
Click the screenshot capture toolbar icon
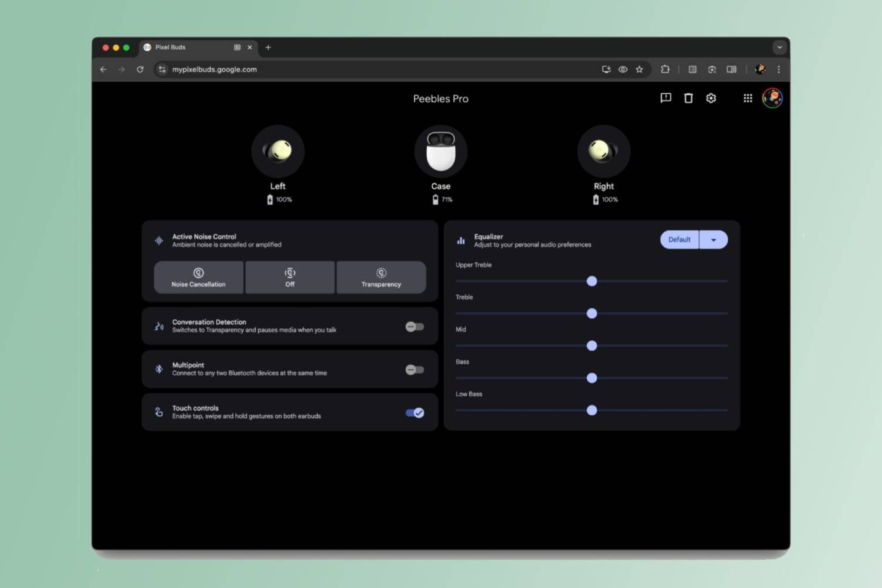[712, 69]
